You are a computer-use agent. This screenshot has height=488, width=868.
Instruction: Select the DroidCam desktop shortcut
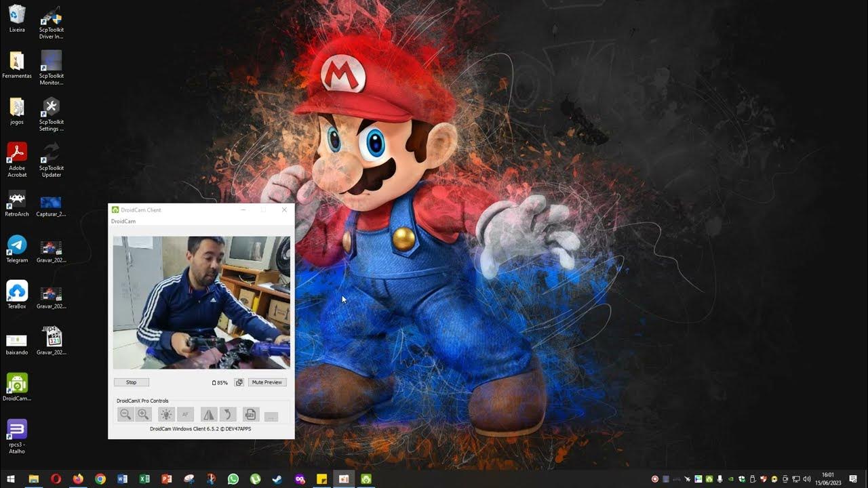pos(17,388)
